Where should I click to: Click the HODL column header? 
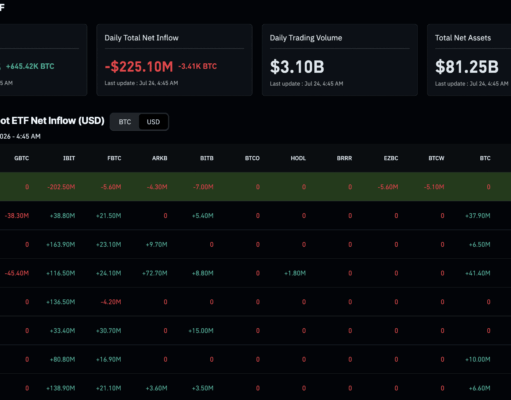(298, 158)
